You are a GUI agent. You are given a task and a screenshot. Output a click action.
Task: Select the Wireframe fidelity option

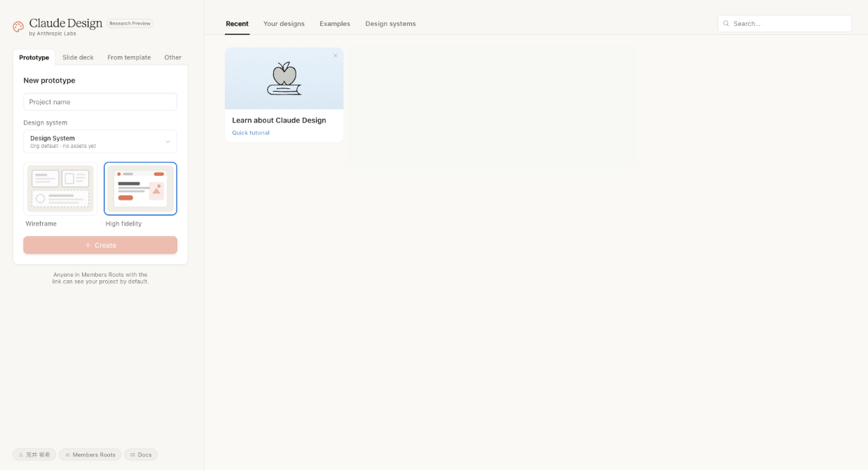(60, 188)
